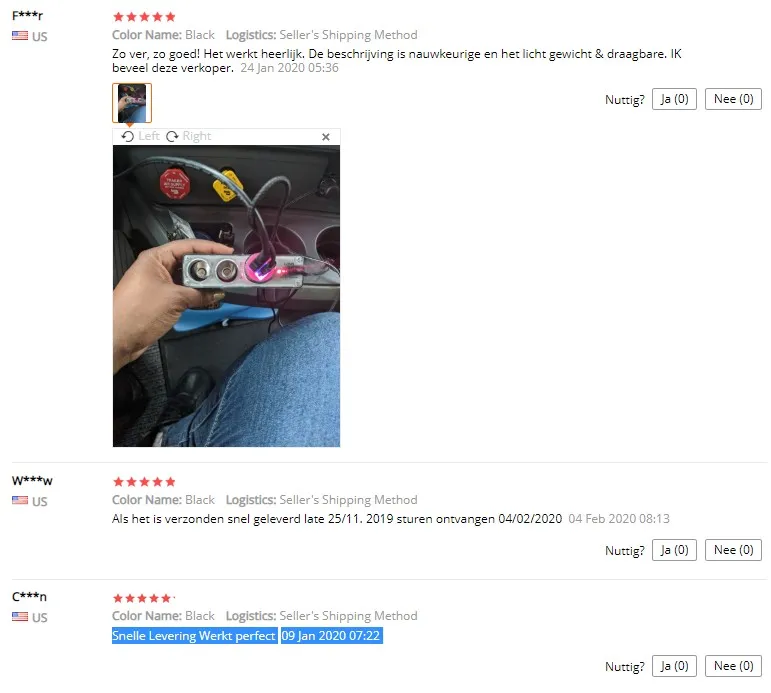Viewport: 771px width, 693px height.
Task: Rotate the review photo left
Action: click(x=141, y=136)
